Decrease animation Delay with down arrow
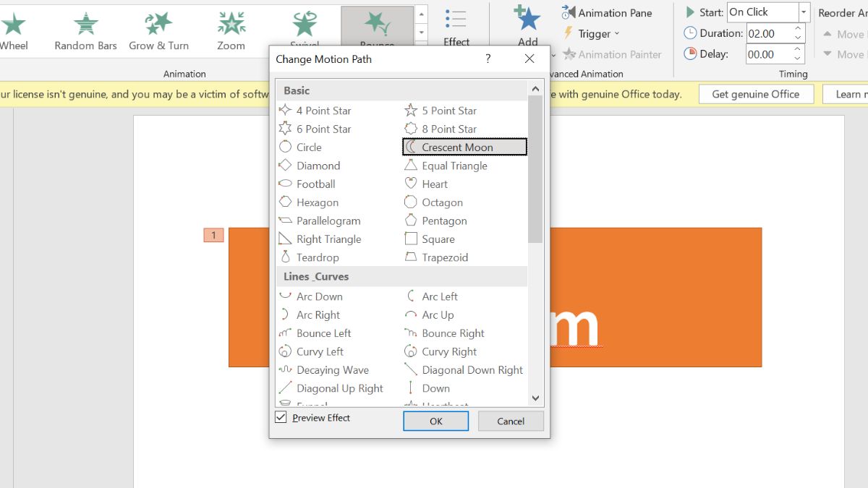 tap(798, 59)
